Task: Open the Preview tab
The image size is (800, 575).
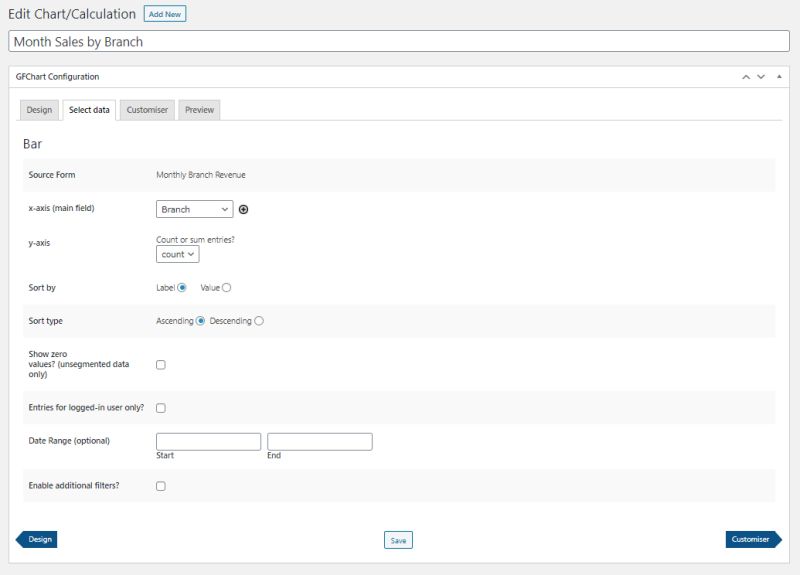Action: tap(199, 110)
